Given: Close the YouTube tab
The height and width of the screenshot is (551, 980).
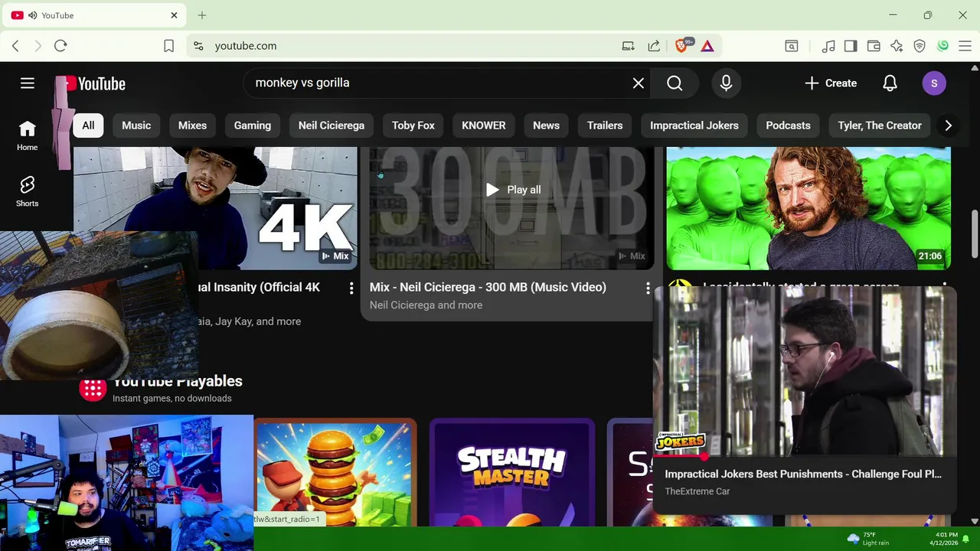Looking at the screenshot, I should click(x=174, y=15).
